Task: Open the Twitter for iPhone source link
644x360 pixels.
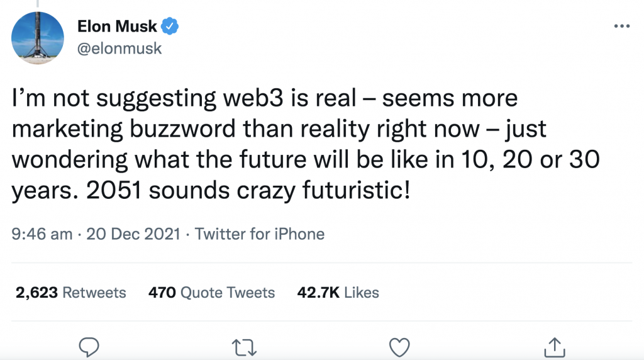Action: coord(260,235)
